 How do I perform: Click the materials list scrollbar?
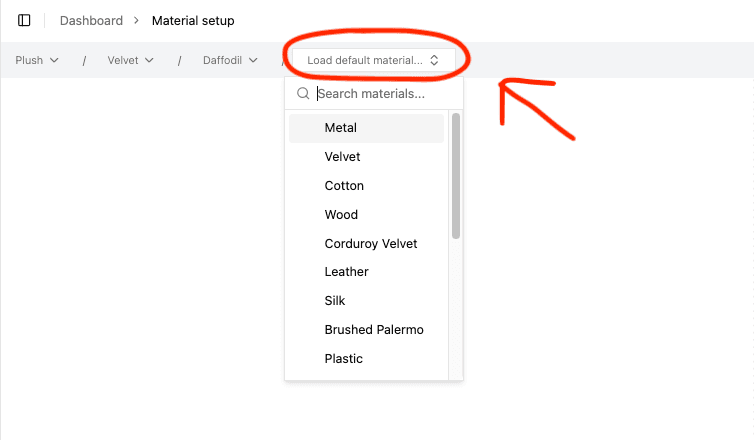(x=456, y=176)
